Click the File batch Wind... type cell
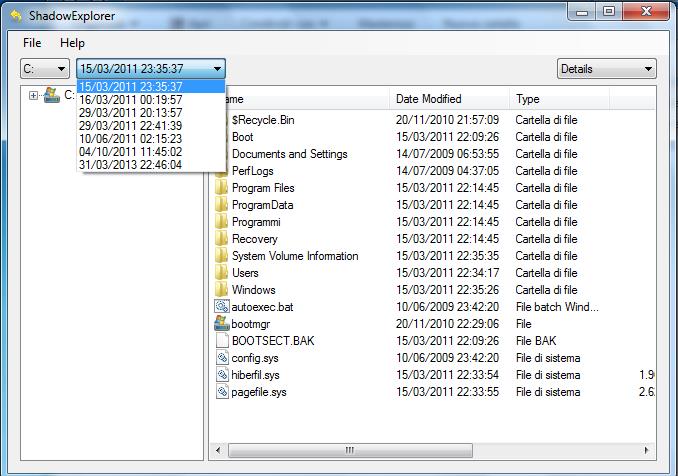 557,307
